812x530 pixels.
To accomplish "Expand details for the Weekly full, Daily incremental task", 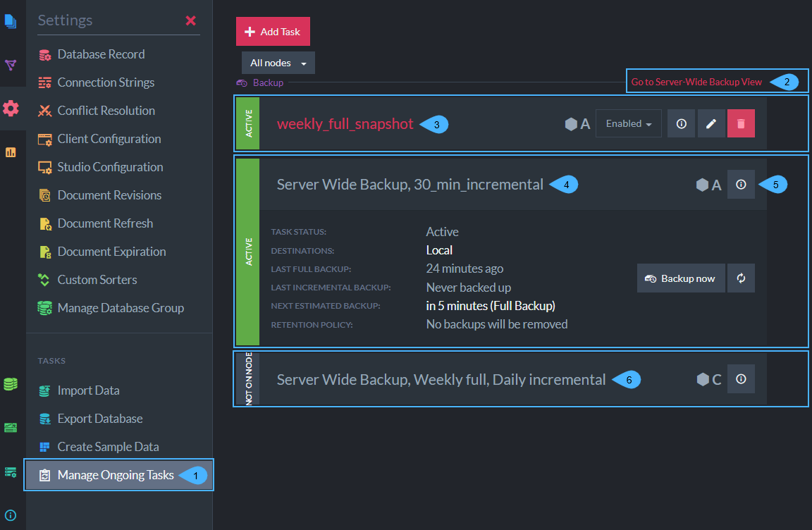I will point(741,379).
